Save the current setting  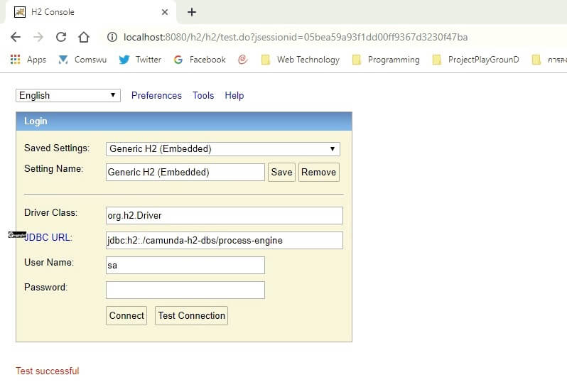[281, 172]
